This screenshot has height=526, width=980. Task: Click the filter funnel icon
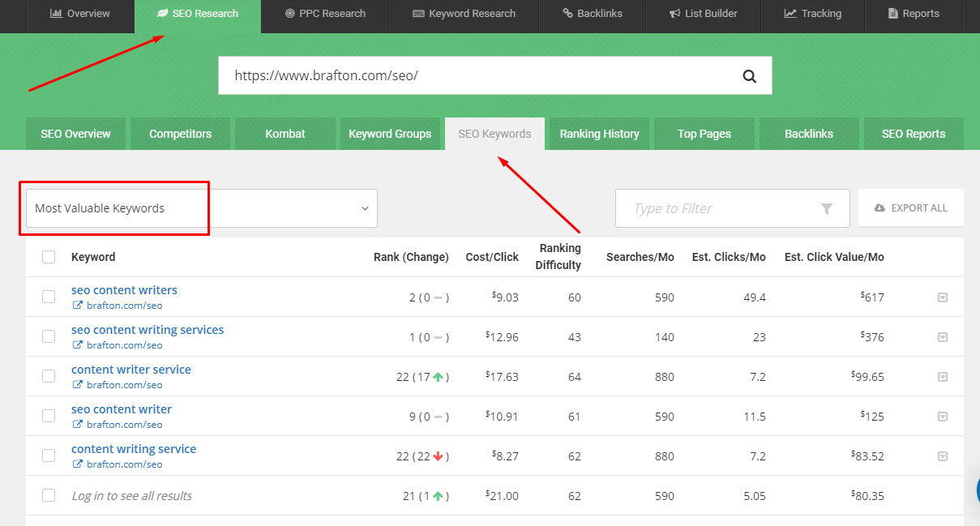[826, 209]
